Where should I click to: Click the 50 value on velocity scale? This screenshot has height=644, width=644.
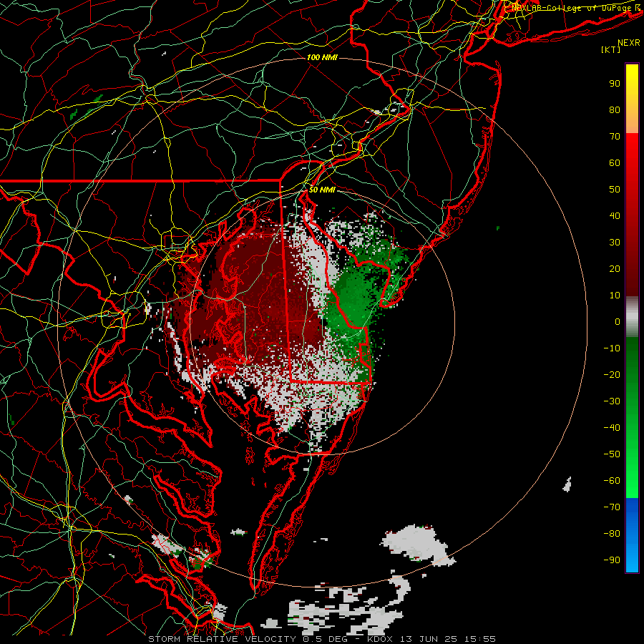tap(615, 190)
